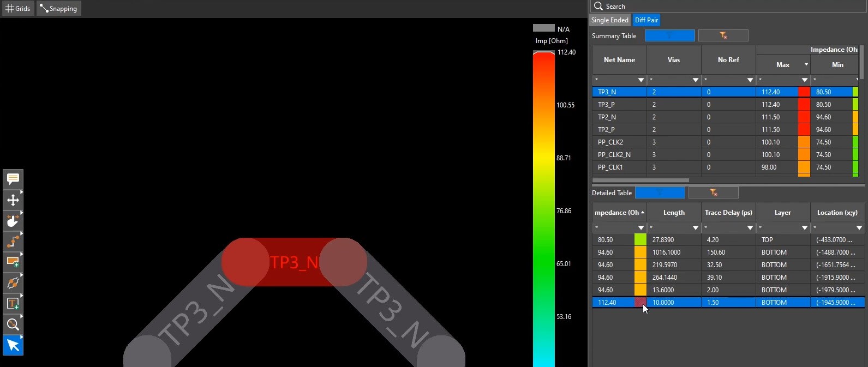Click red swatch in TP3_P row
This screenshot has height=367, width=868.
pos(804,104)
